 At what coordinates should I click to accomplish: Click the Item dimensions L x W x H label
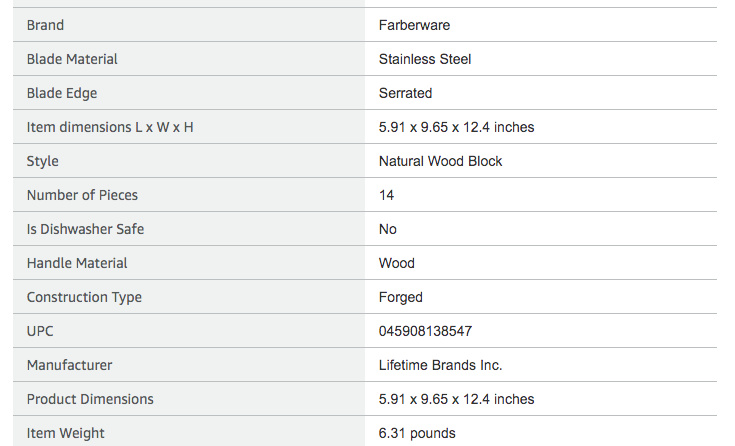[x=110, y=127]
